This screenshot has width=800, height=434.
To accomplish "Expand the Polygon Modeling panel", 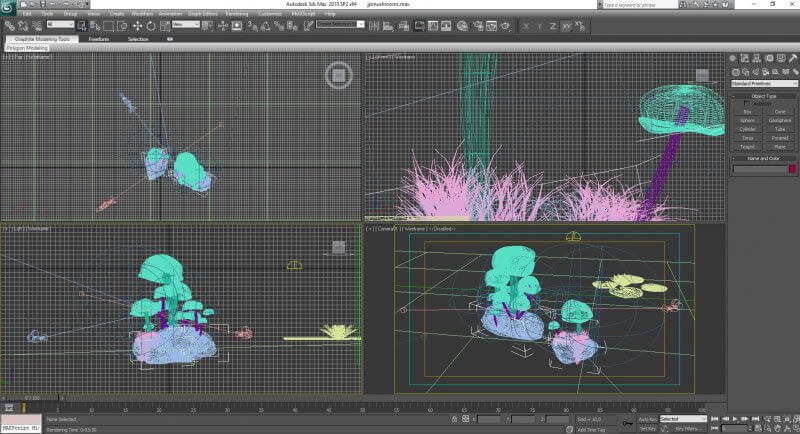I will coord(27,48).
